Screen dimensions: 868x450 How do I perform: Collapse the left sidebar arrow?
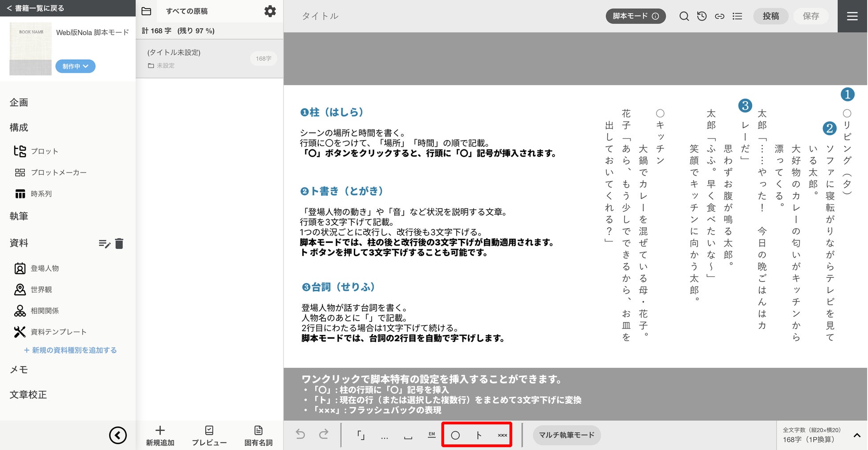tap(118, 435)
